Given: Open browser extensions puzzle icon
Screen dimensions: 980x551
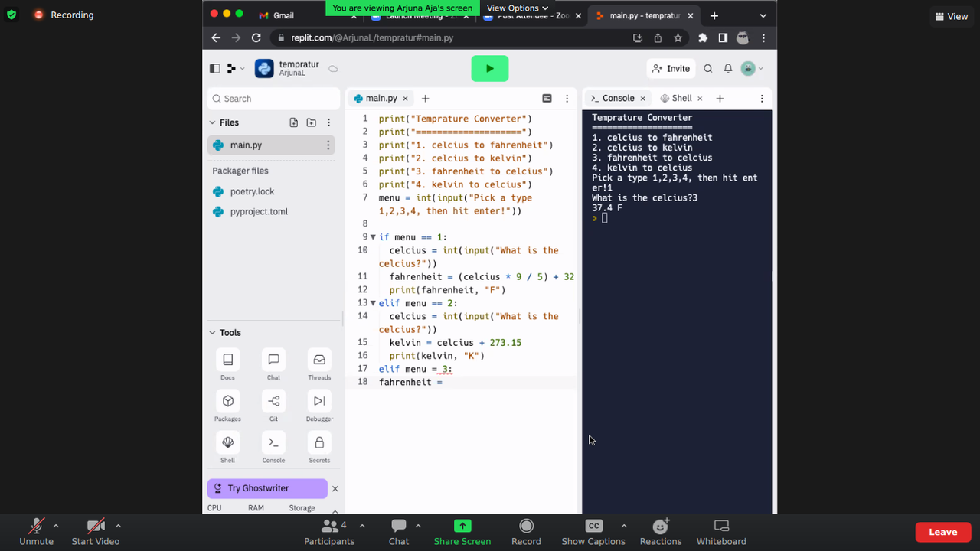Looking at the screenshot, I should (703, 37).
